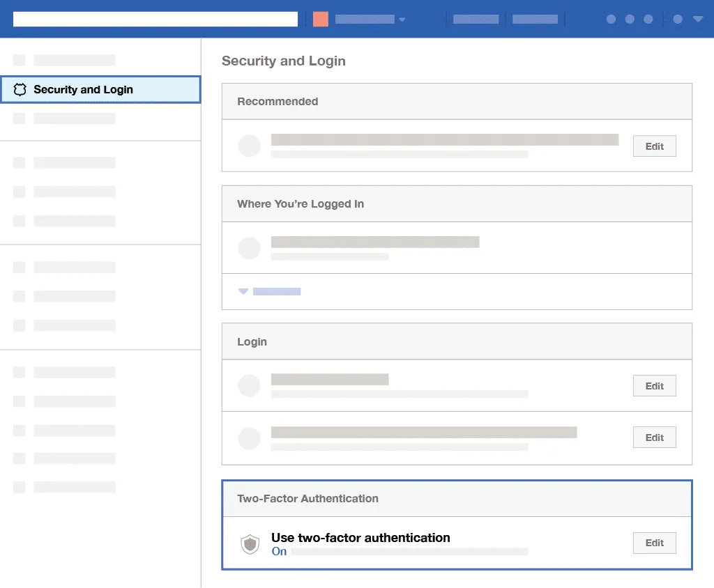Screen dimensions: 714x588
Task: Click the two-factor authentication shield icon
Action: point(250,544)
